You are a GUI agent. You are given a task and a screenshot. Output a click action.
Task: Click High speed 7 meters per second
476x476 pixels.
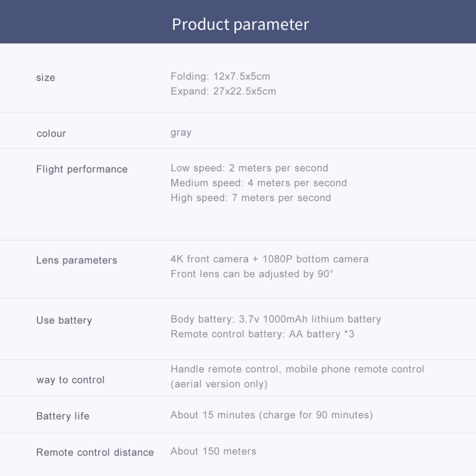point(251,197)
